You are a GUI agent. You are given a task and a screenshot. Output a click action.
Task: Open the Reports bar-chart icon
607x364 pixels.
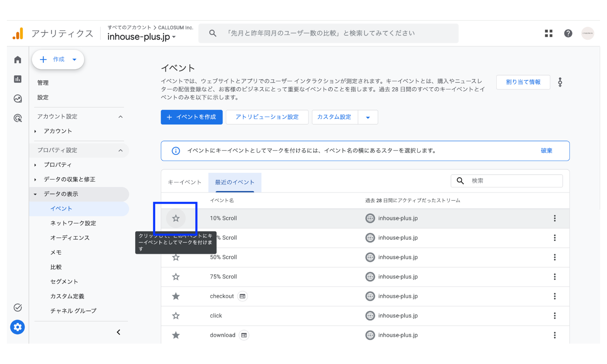click(x=17, y=79)
